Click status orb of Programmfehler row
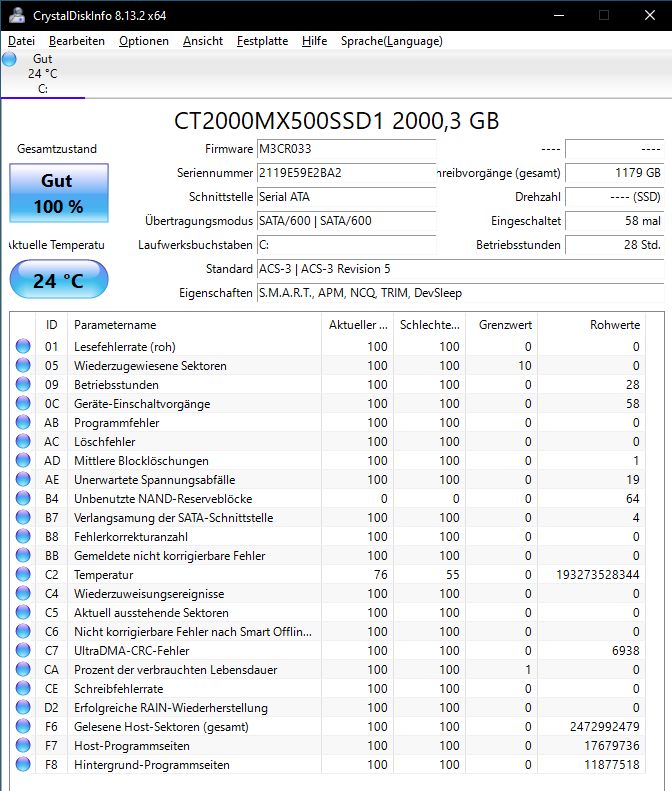Screen dimensions: 672x791 pos(23,422)
